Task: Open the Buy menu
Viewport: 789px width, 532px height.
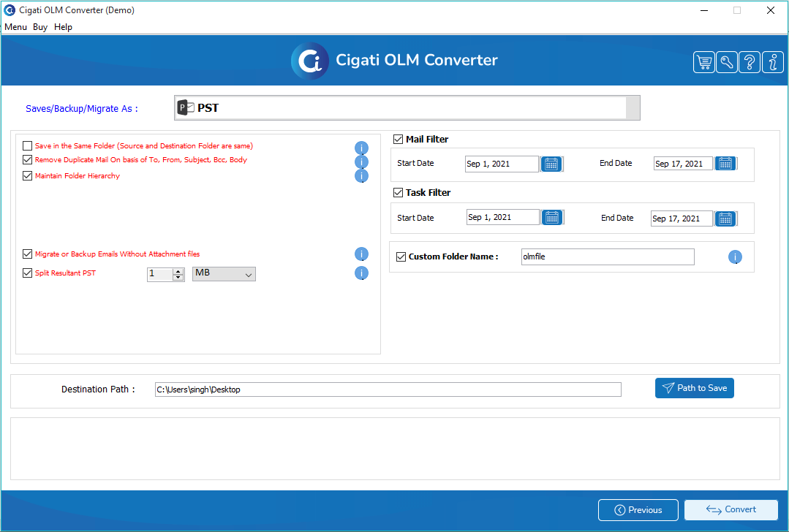Action: coord(40,27)
